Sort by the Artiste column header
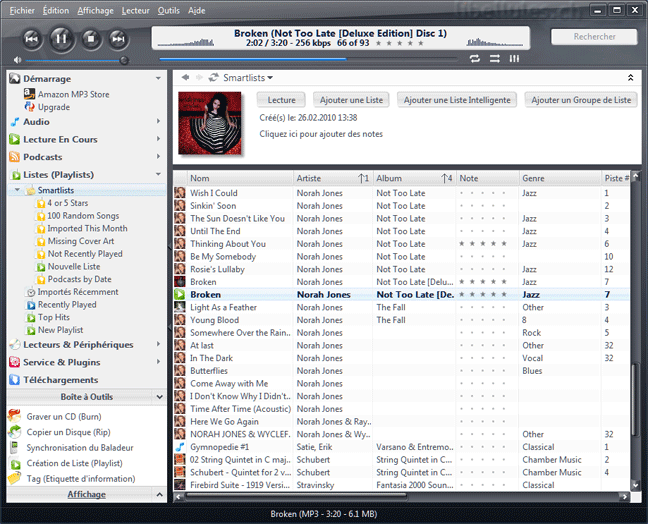 pos(333,178)
